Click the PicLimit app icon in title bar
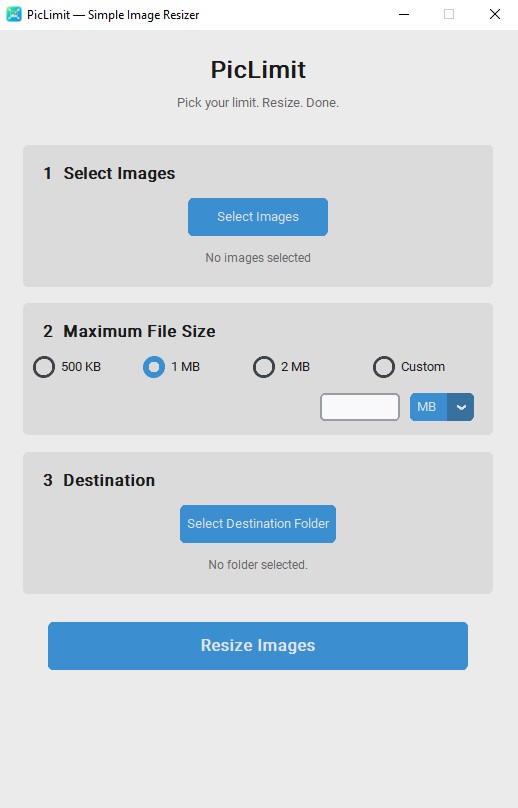The width and height of the screenshot is (518, 808). pyautogui.click(x=14, y=14)
